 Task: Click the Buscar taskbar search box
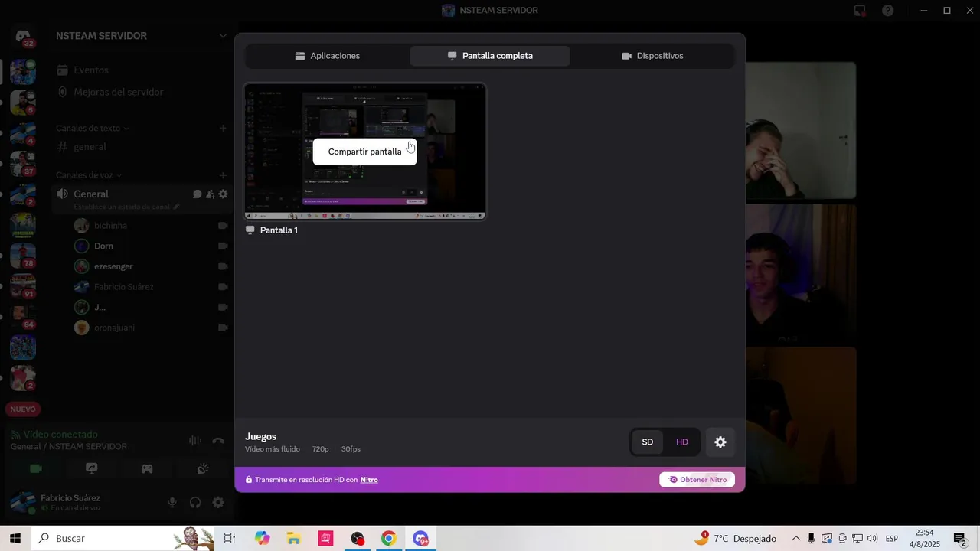123,539
